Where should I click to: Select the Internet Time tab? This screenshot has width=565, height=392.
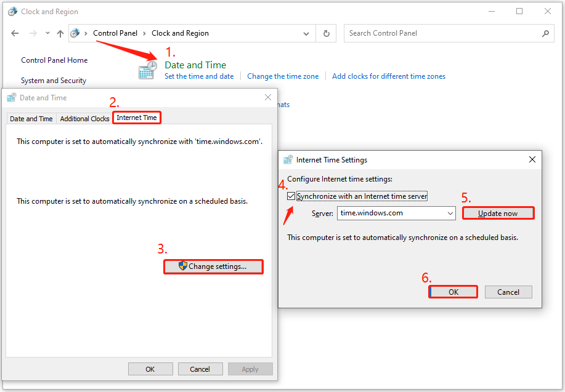137,118
